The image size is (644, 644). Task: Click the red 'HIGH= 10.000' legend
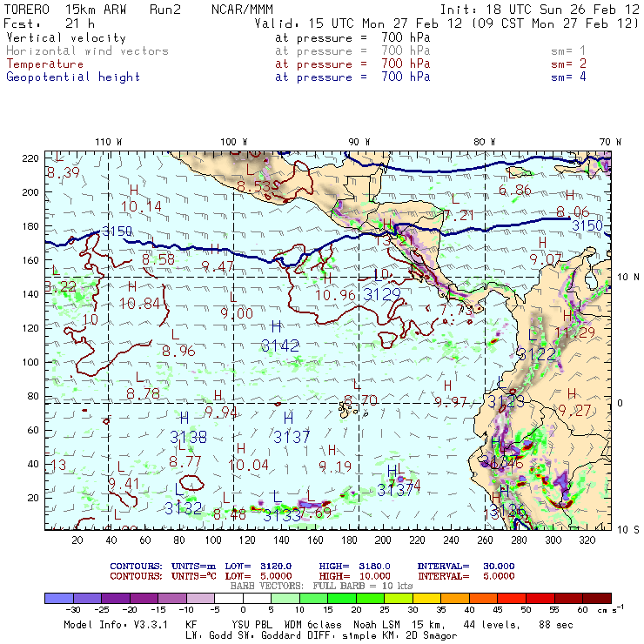tap(355, 576)
